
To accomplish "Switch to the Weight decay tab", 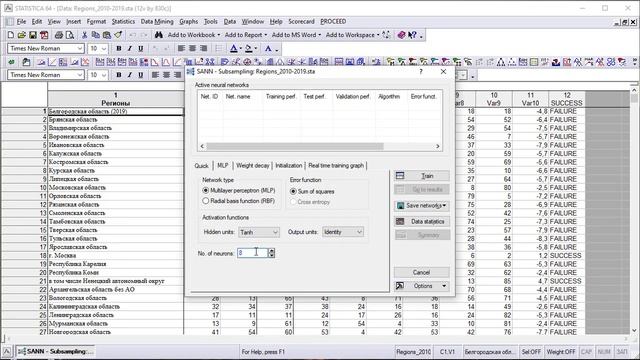I will click(x=253, y=165).
